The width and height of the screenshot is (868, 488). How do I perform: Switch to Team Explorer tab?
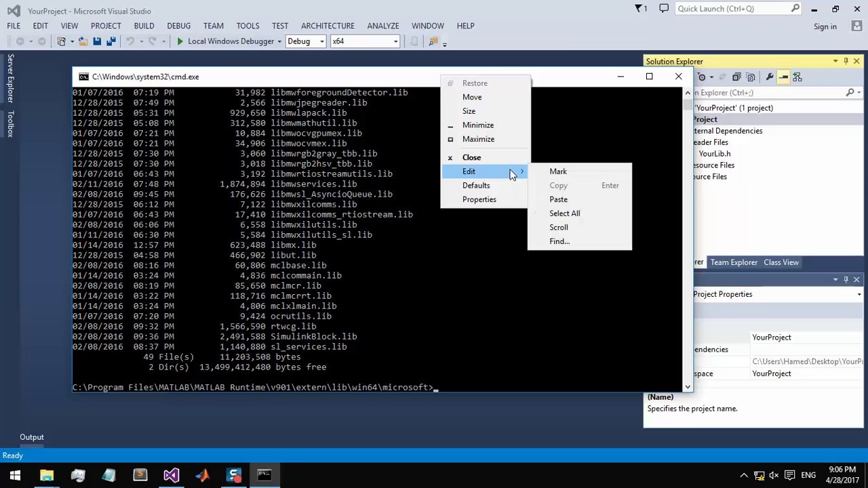(734, 262)
